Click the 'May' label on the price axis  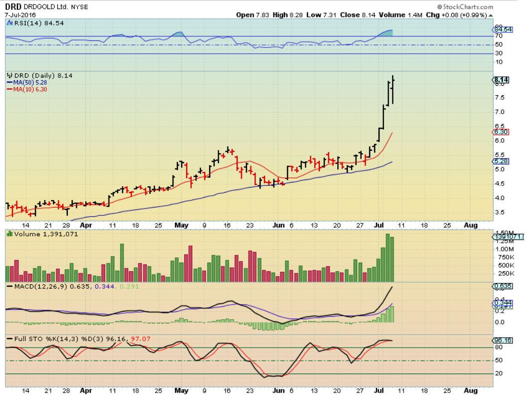coord(181,225)
